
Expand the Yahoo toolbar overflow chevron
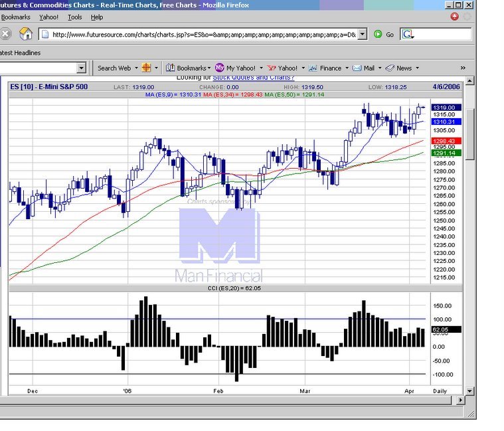pyautogui.click(x=463, y=68)
